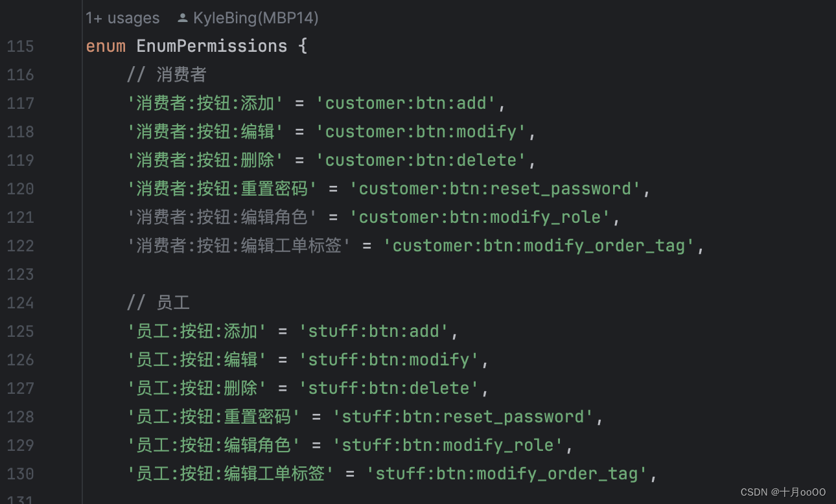Click line number 115 in the gutter

pos(20,47)
